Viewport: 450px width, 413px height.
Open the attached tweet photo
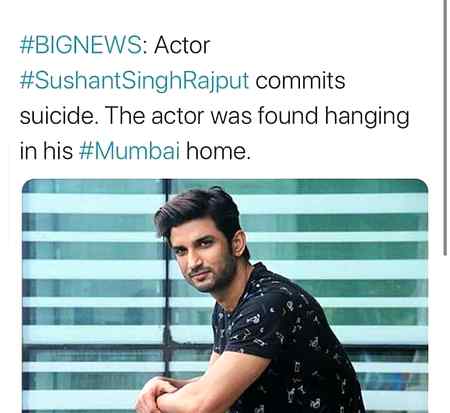[225, 296]
